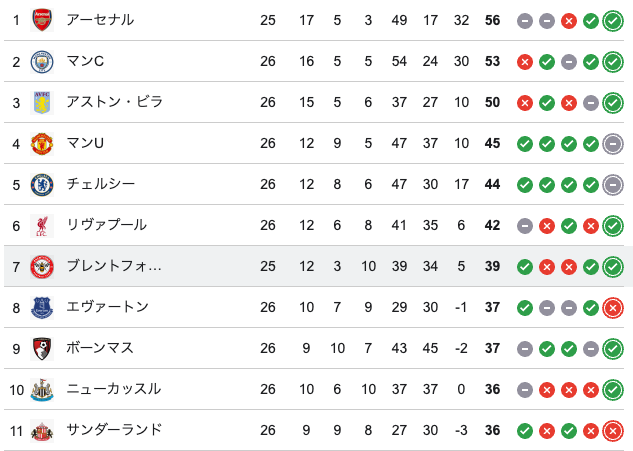
Task: Click Sunderland's latest red loss indicator
Action: (x=613, y=430)
